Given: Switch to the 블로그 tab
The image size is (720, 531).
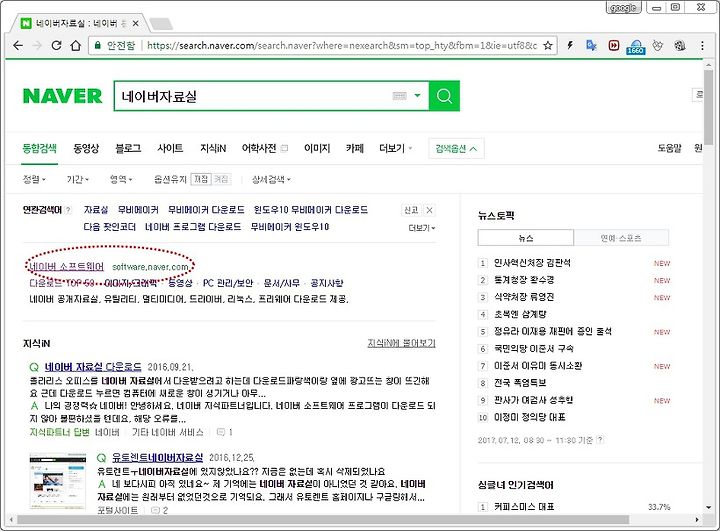Looking at the screenshot, I should [128, 148].
